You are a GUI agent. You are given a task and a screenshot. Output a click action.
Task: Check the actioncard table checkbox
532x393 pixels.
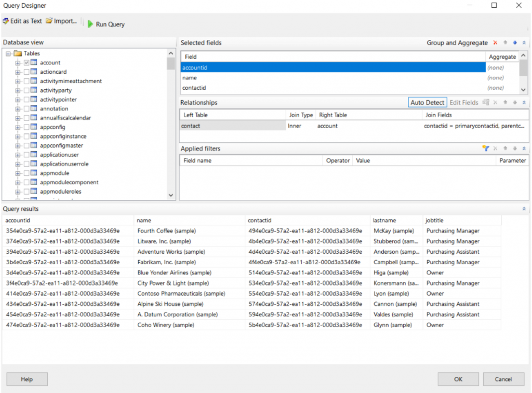click(x=26, y=72)
